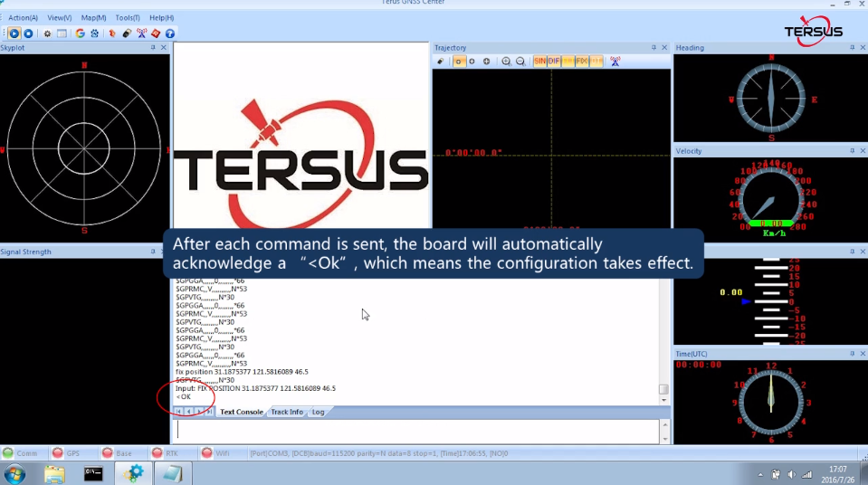The image size is (868, 485).
Task: Toggle the yellow filter button between DIF and FIX
Action: (568, 62)
